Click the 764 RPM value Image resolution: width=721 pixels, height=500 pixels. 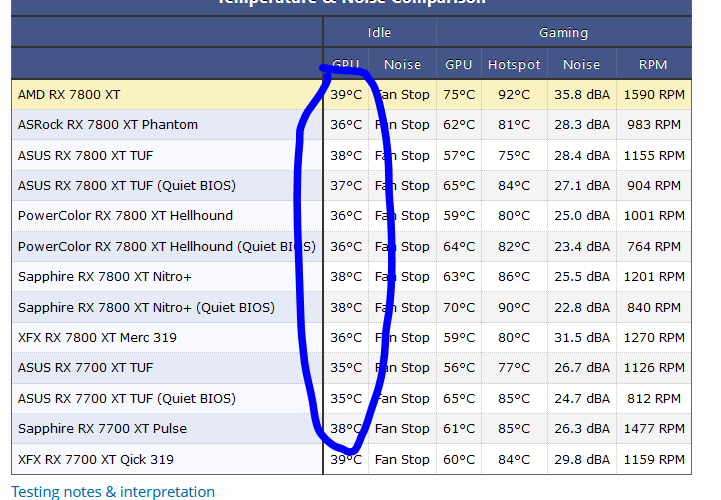pyautogui.click(x=654, y=247)
